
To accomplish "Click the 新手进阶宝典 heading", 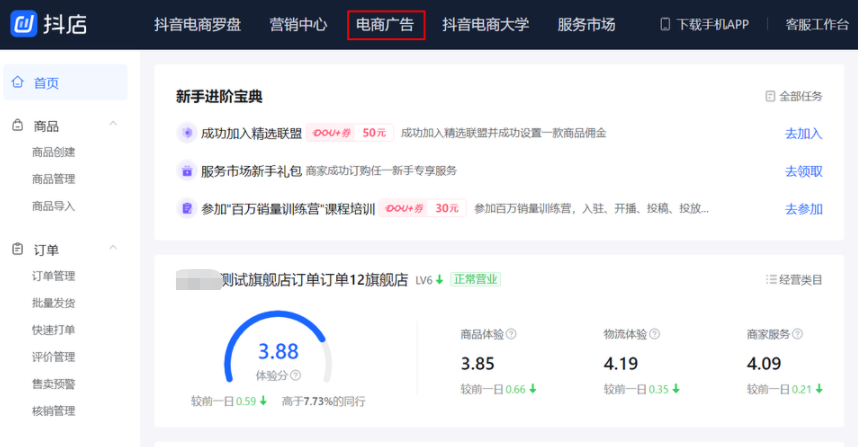I will pyautogui.click(x=219, y=97).
